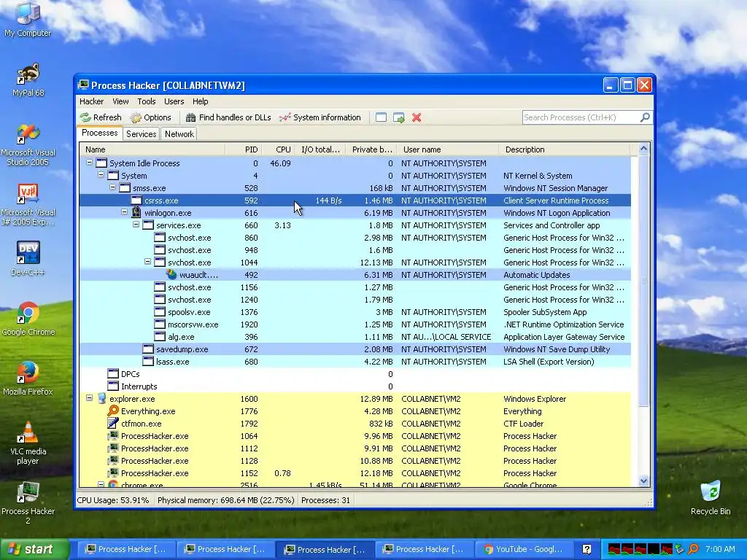Click the winlogon.exe process icon
This screenshot has height=560, width=747.
pos(136,212)
